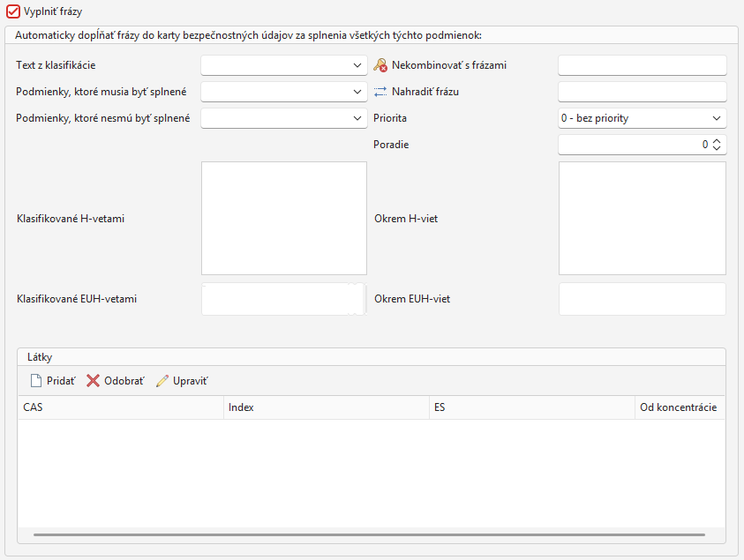Expand Podmienky, ktoré nesmú byť splnené dropdown
The width and height of the screenshot is (744, 560).
(284, 118)
